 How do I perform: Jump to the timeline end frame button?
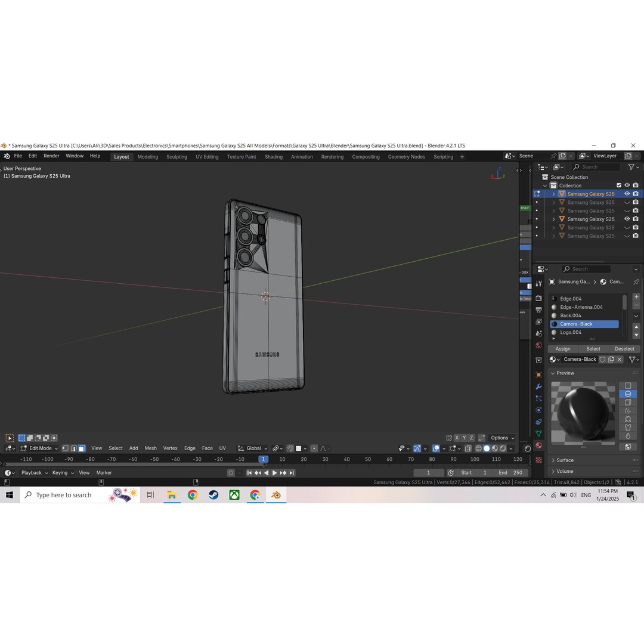click(x=292, y=473)
